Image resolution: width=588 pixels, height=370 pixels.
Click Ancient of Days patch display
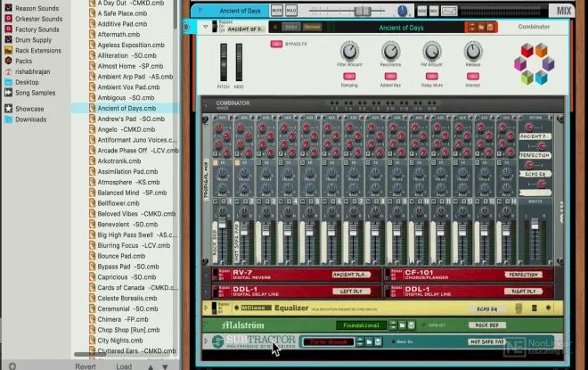pos(401,28)
